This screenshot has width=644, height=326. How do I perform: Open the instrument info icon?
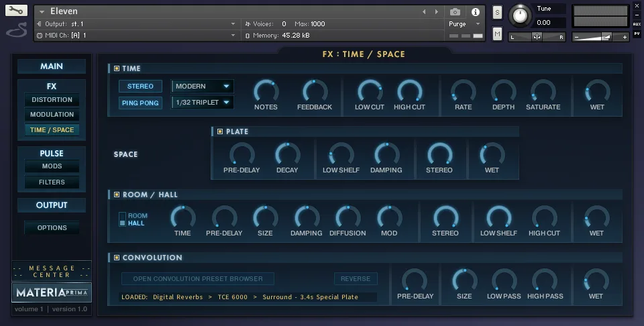(476, 11)
